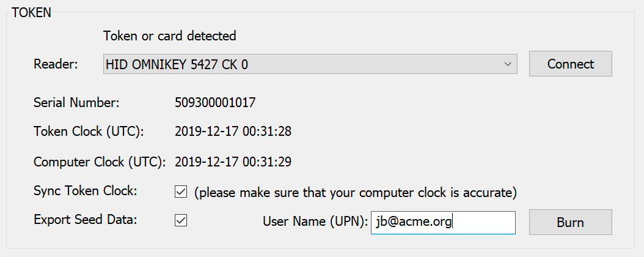Uncheck the Export Seed Data checkbox
Image resolution: width=644 pixels, height=257 pixels.
(181, 221)
